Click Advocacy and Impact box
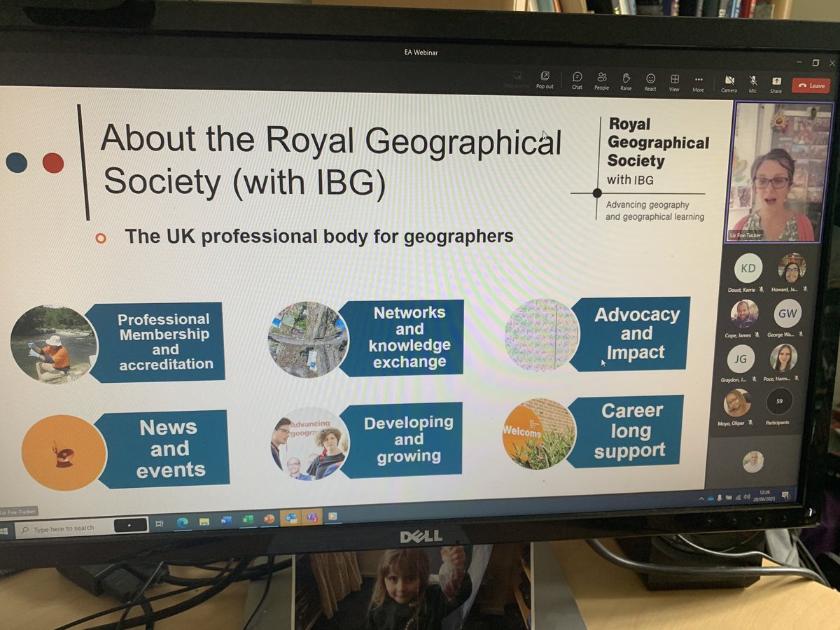 630,334
